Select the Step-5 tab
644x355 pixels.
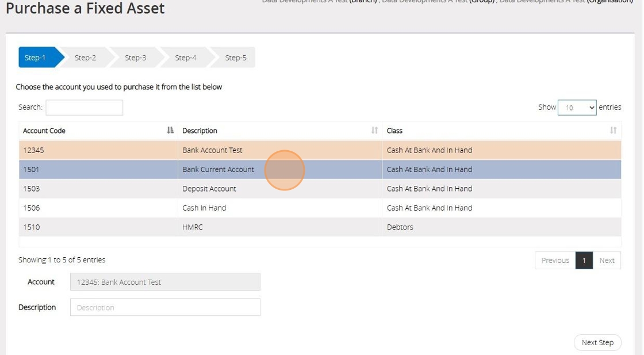235,58
